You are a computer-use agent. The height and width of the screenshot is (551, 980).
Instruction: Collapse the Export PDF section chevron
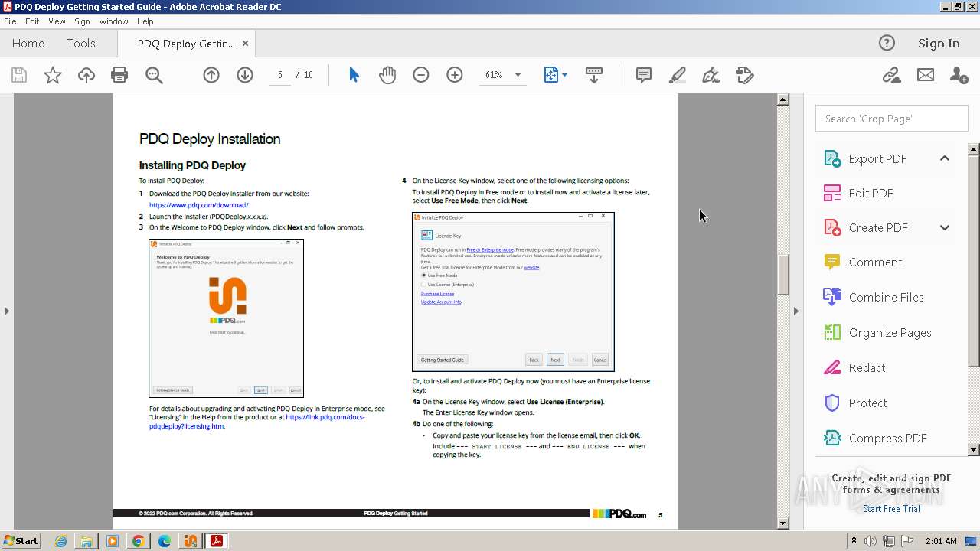[945, 158]
